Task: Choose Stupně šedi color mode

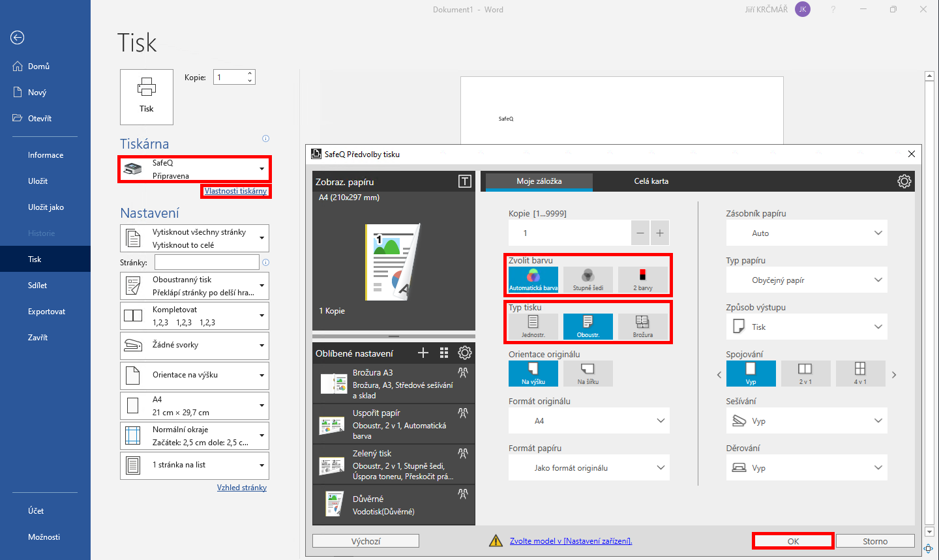Action: coord(588,280)
